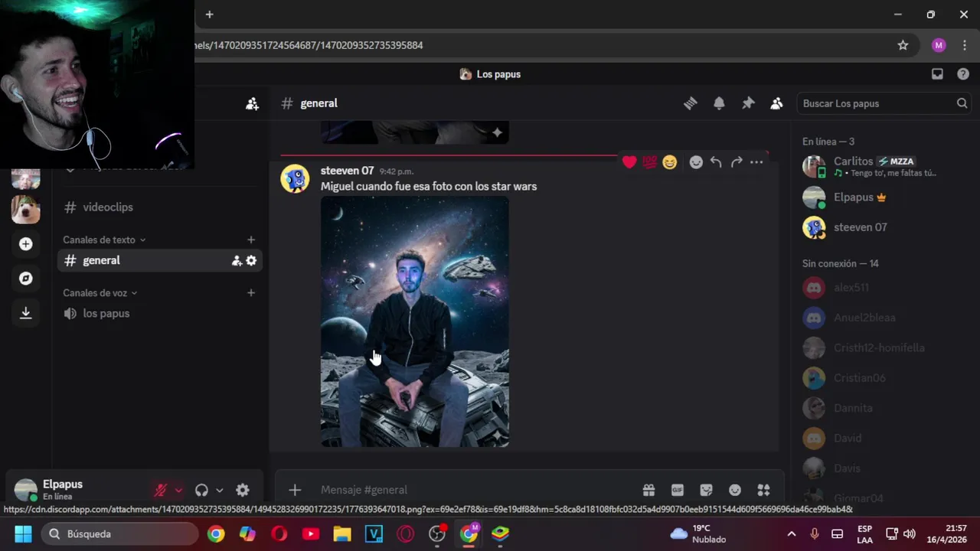Viewport: 980px width, 551px height.
Task: Open the Star Wars space image attachment
Action: coord(415,321)
